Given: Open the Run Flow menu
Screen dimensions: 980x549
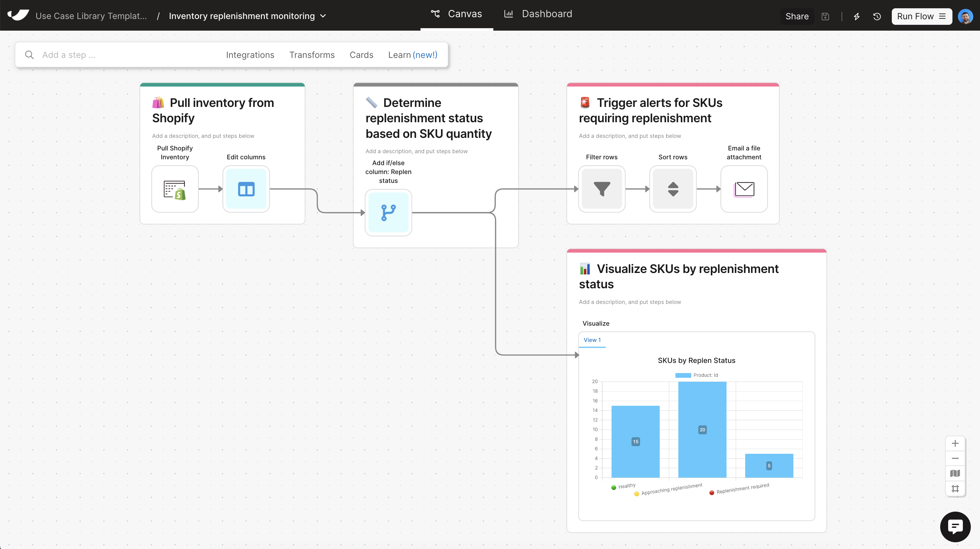Looking at the screenshot, I should [922, 16].
